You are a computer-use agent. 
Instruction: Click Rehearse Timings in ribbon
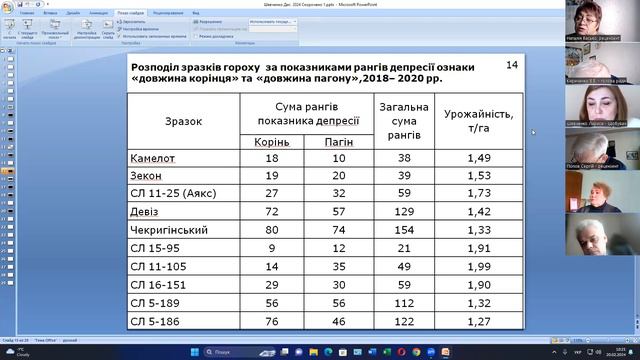tap(138, 29)
